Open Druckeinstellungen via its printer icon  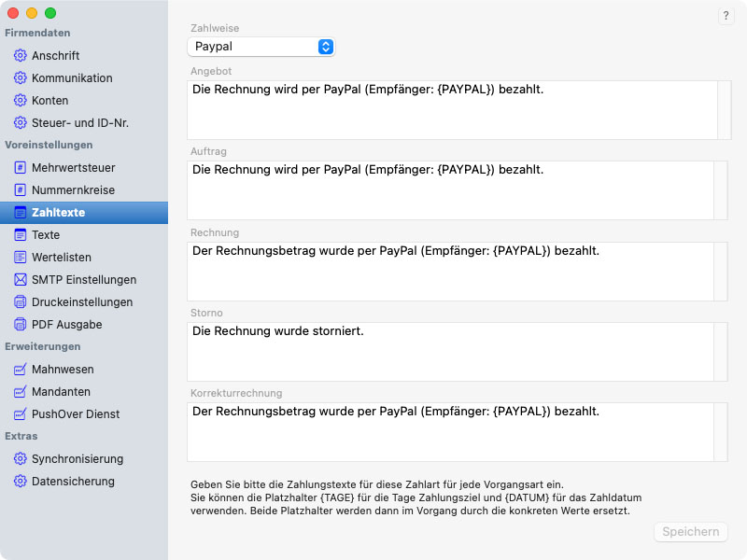click(20, 302)
